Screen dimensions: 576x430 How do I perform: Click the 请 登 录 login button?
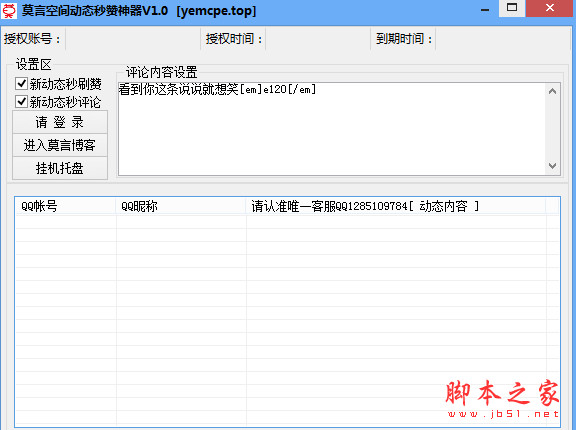coord(60,122)
